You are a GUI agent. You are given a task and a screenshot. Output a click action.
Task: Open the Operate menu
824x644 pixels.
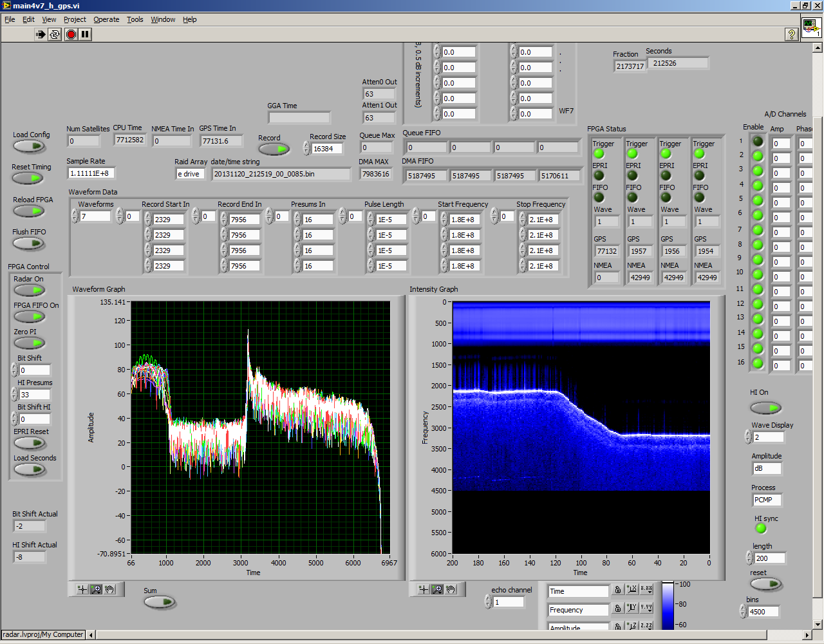[x=106, y=19]
